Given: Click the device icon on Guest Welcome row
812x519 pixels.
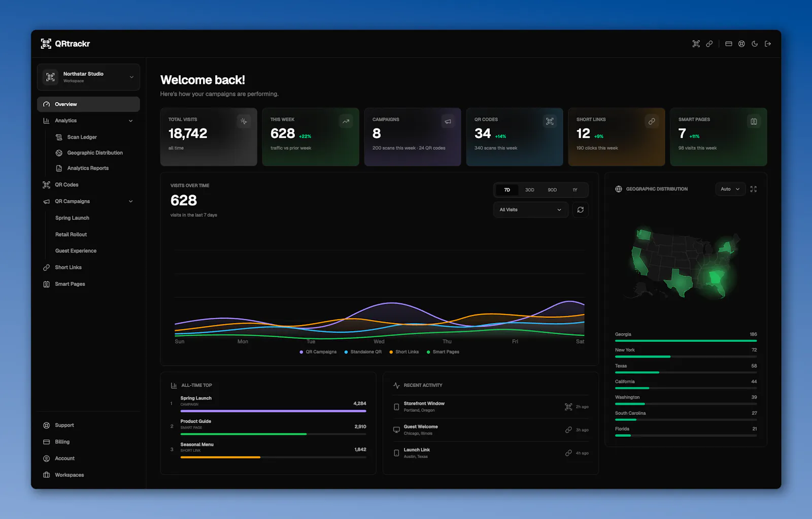Looking at the screenshot, I should pyautogui.click(x=396, y=430).
